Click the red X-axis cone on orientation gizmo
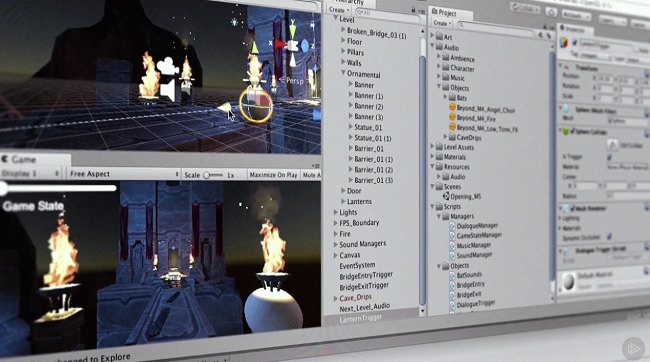Screen dimensions: 650x362 pos(280,44)
